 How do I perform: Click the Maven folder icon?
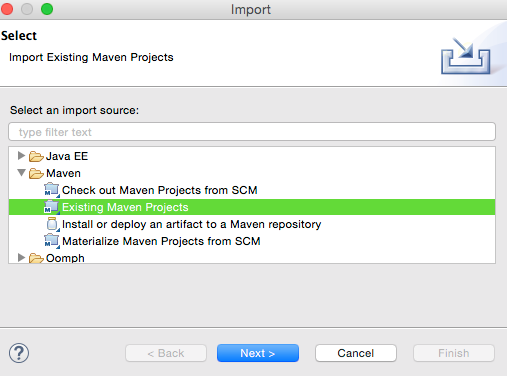pos(36,173)
